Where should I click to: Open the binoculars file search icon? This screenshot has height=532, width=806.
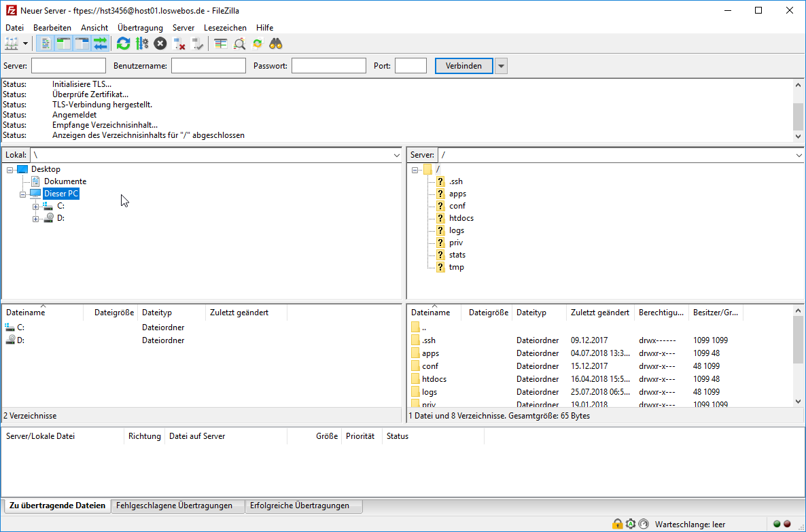[276, 43]
